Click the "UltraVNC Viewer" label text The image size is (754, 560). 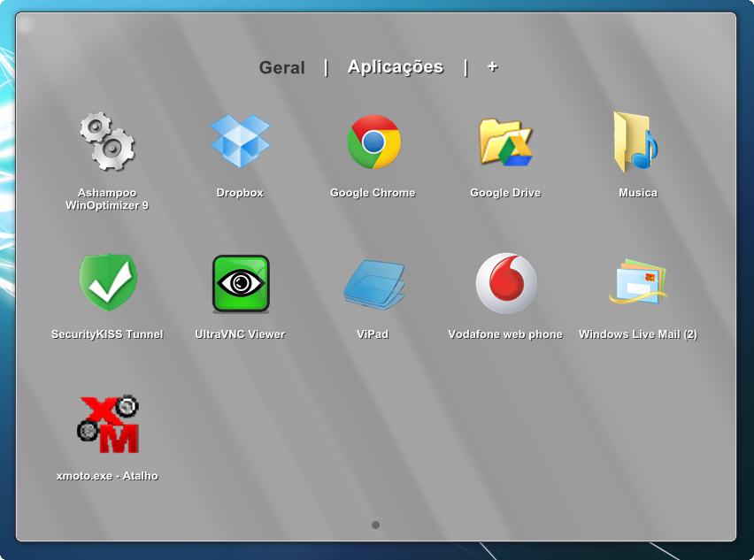[x=240, y=334]
